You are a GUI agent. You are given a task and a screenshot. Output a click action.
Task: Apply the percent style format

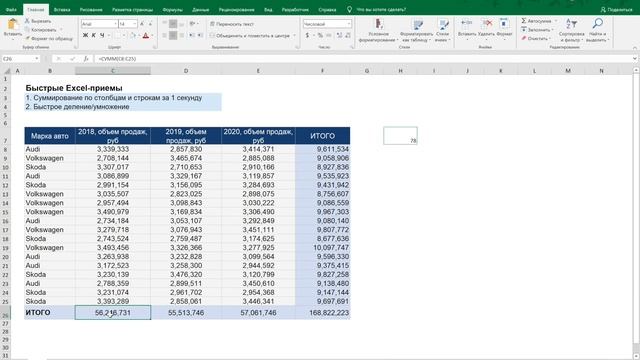click(320, 36)
